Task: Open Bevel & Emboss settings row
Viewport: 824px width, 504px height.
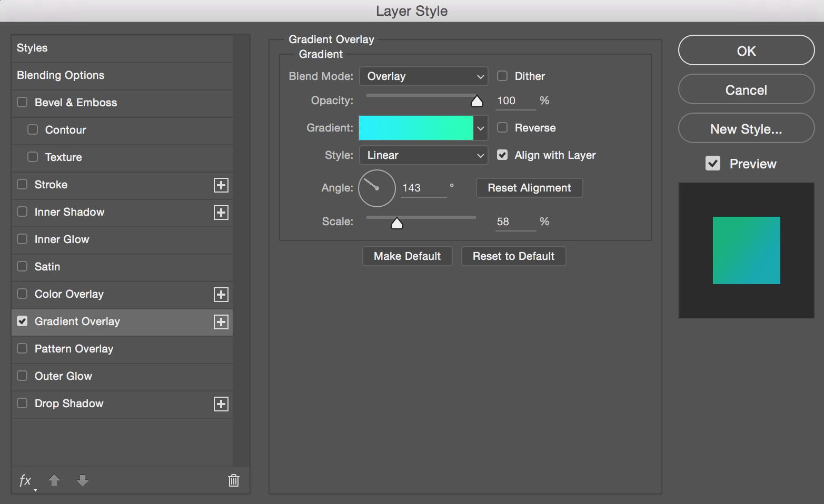Action: coord(122,103)
